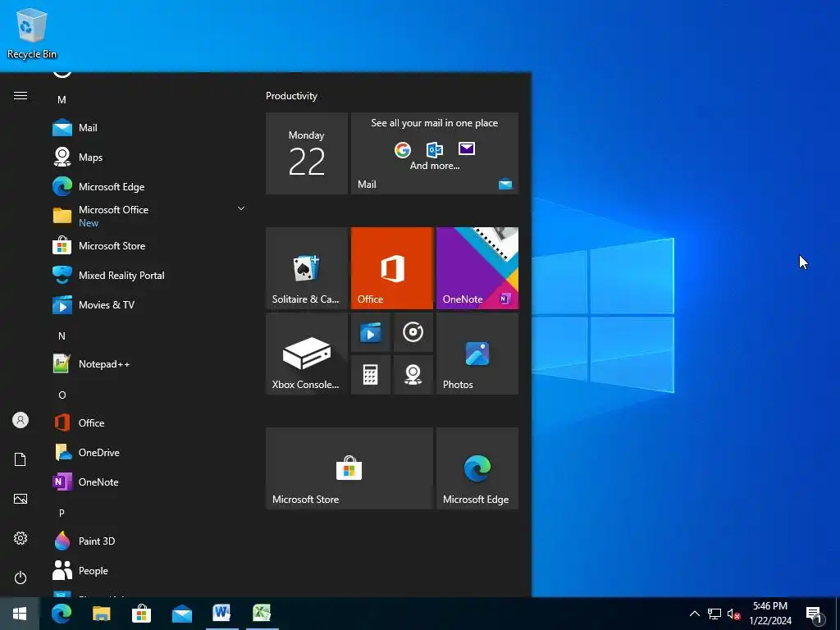Image resolution: width=840 pixels, height=630 pixels.
Task: Open the small Maps tile
Action: [x=413, y=375]
